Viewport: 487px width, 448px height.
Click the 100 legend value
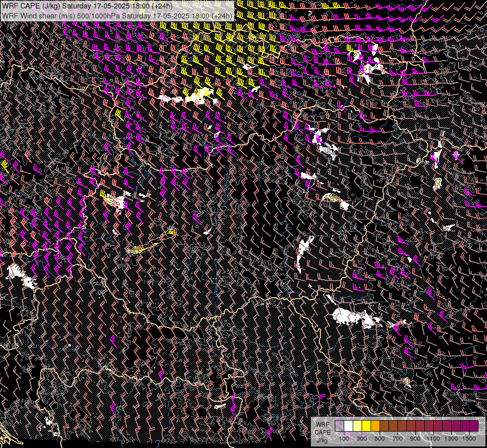point(344,439)
